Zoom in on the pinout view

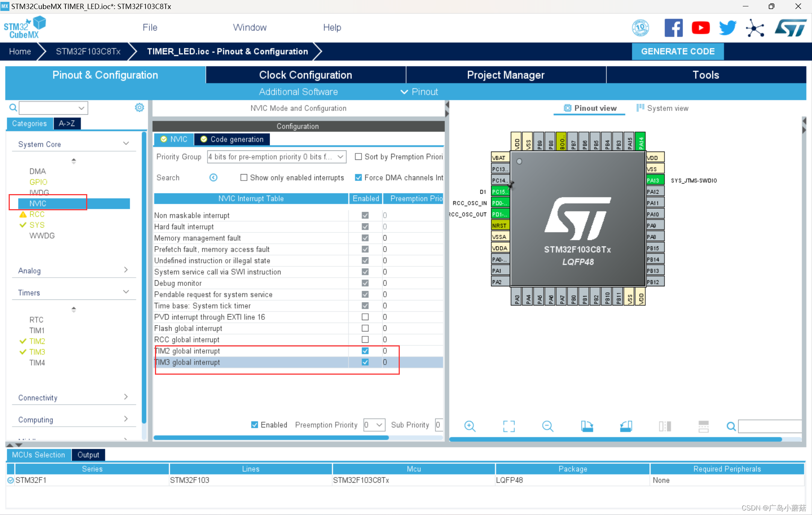coord(470,426)
